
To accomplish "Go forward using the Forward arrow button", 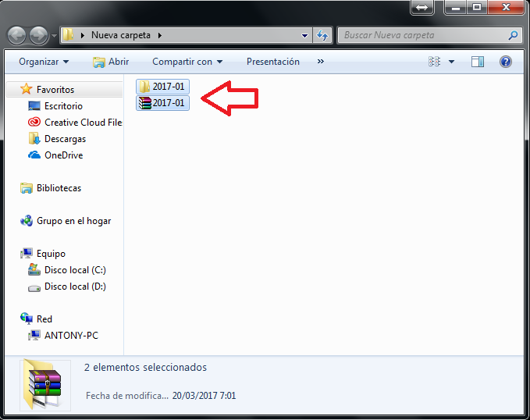I will (38, 35).
